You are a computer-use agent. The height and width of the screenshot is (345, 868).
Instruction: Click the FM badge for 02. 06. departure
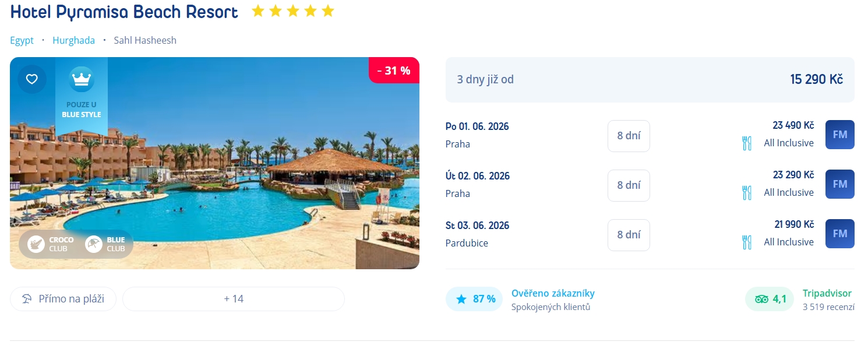[x=839, y=184]
